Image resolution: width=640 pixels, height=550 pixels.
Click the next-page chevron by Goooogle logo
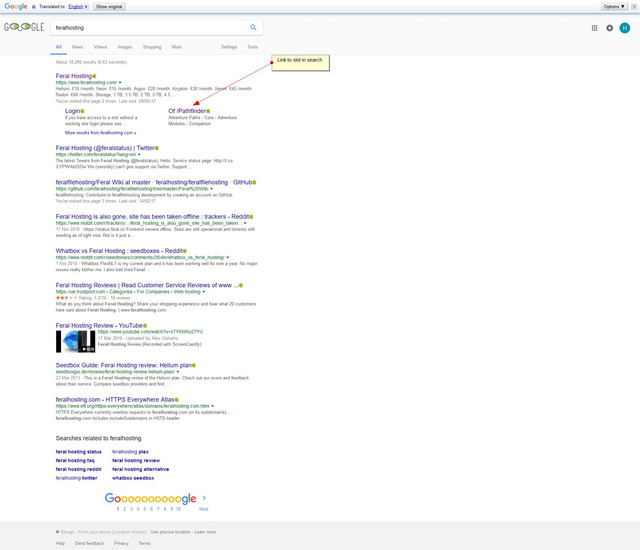click(204, 498)
